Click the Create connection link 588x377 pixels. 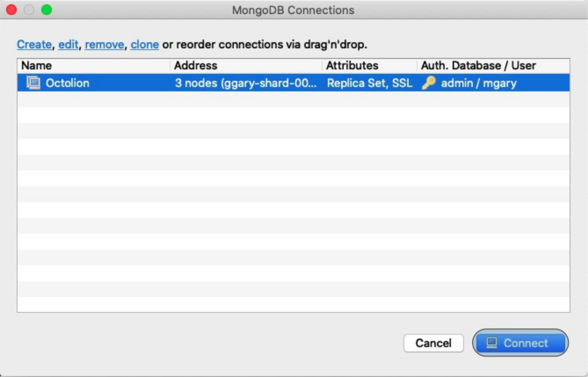tap(34, 44)
